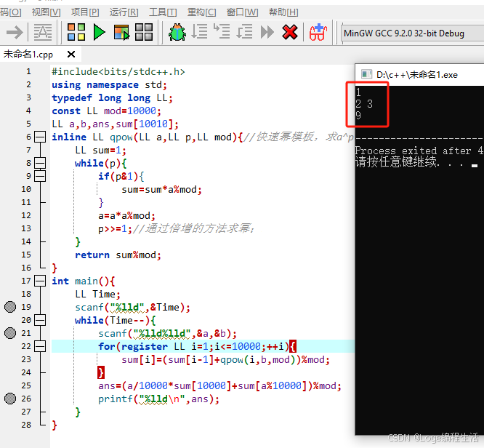The height and width of the screenshot is (448, 484).
Task: Toggle the breakpoint marker on line 26
Action: (10, 399)
